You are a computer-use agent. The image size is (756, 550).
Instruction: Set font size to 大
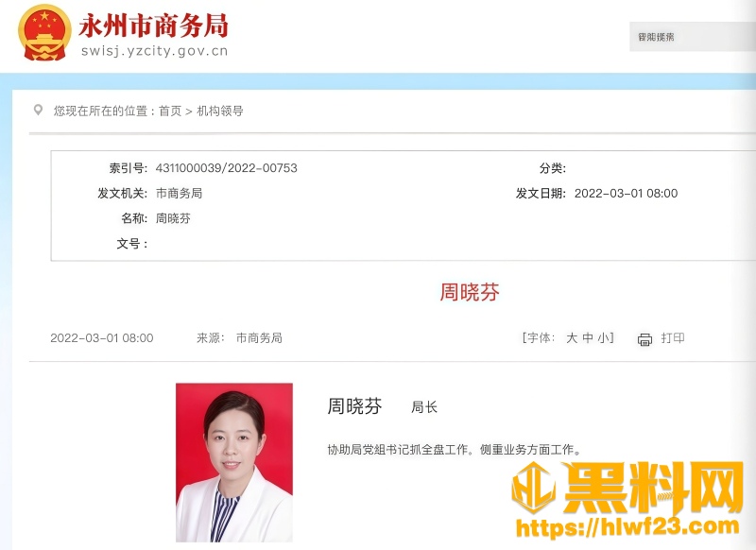572,338
